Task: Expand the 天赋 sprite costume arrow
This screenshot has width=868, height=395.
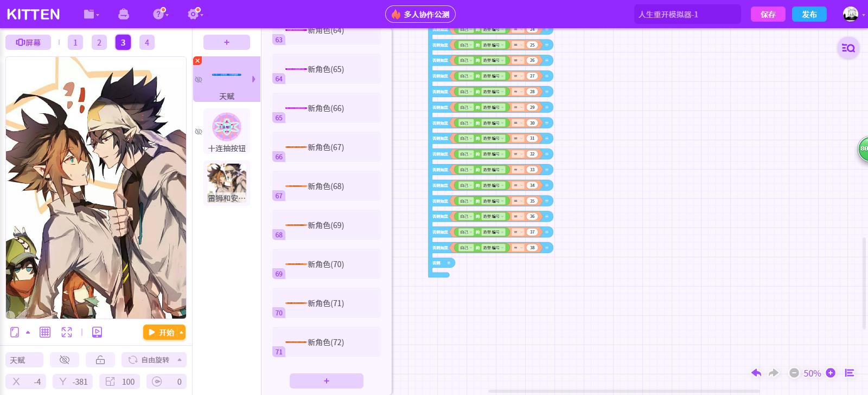Action: point(253,79)
